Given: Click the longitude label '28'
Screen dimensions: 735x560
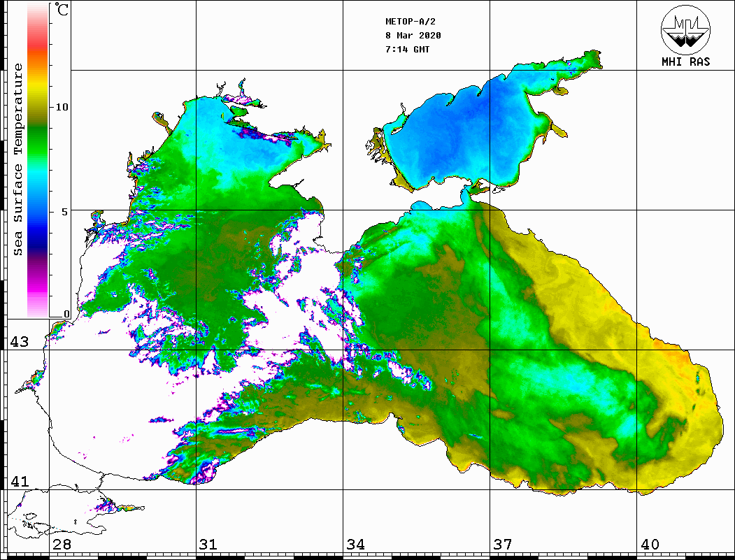Looking at the screenshot, I should point(62,544).
